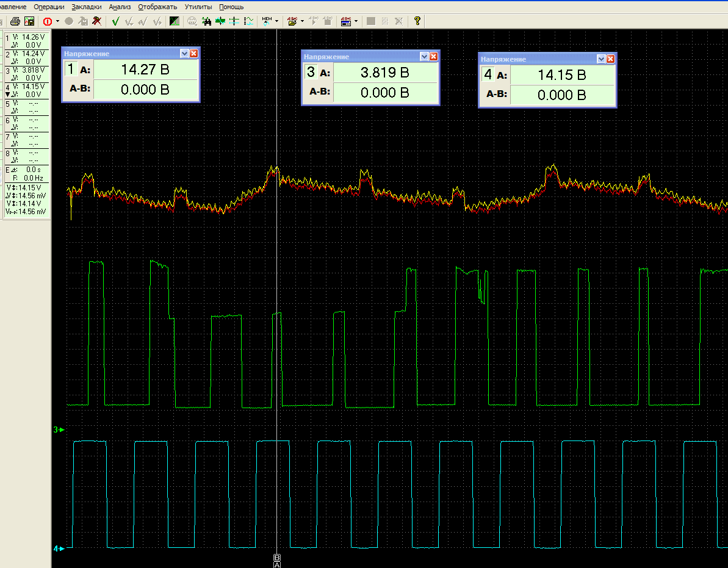The height and width of the screenshot is (568, 728).
Task: Open the Отображать menu
Action: (x=158, y=7)
